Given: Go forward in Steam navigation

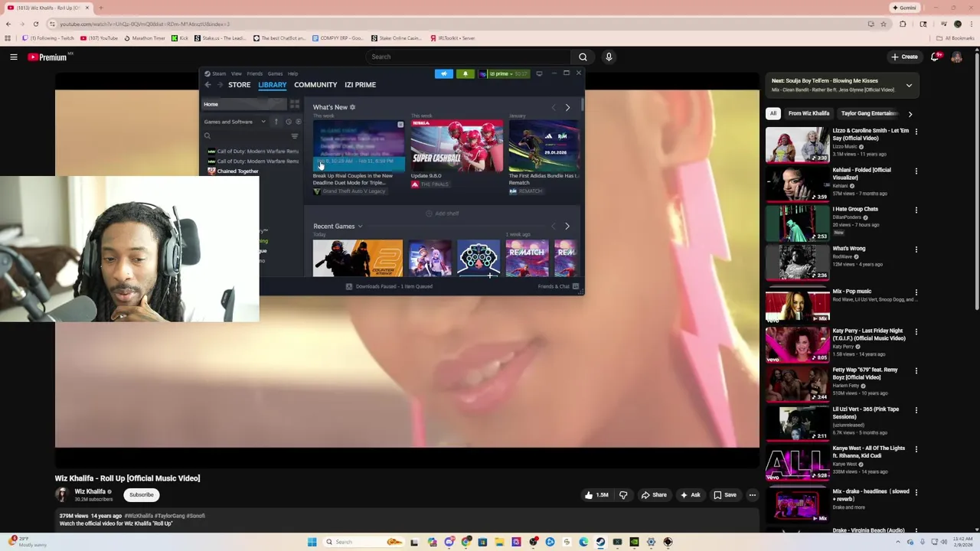Looking at the screenshot, I should pyautogui.click(x=220, y=85).
